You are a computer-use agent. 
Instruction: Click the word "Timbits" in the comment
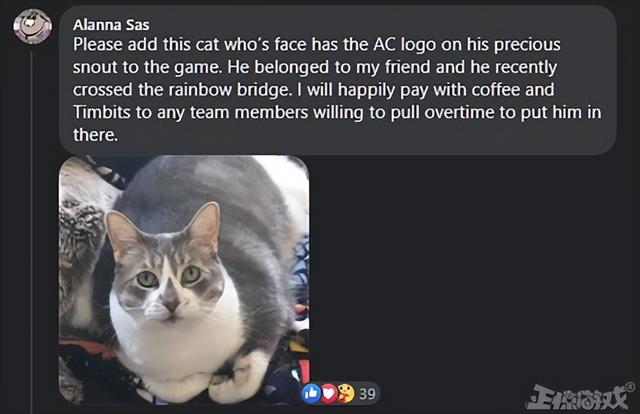pos(102,112)
